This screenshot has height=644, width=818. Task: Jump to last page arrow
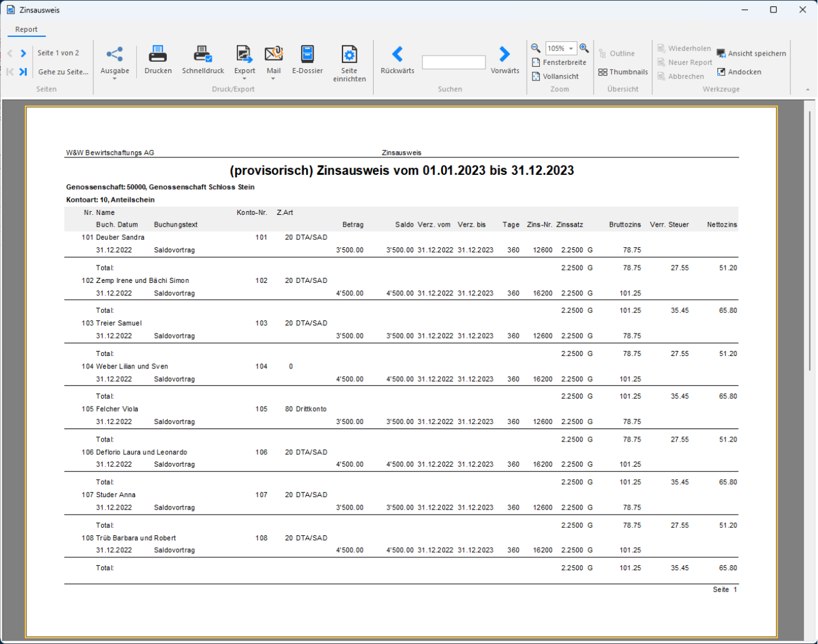coord(23,72)
